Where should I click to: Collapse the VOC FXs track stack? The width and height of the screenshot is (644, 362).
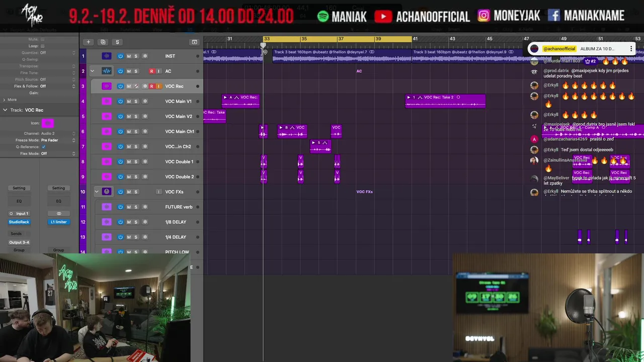97,192
